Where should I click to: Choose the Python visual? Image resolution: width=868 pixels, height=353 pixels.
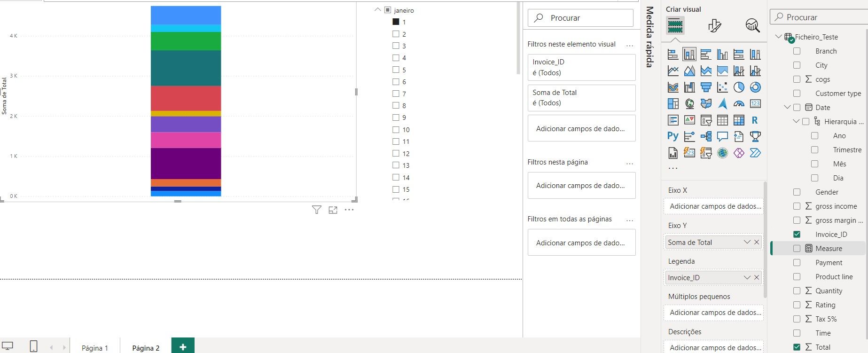(x=673, y=137)
